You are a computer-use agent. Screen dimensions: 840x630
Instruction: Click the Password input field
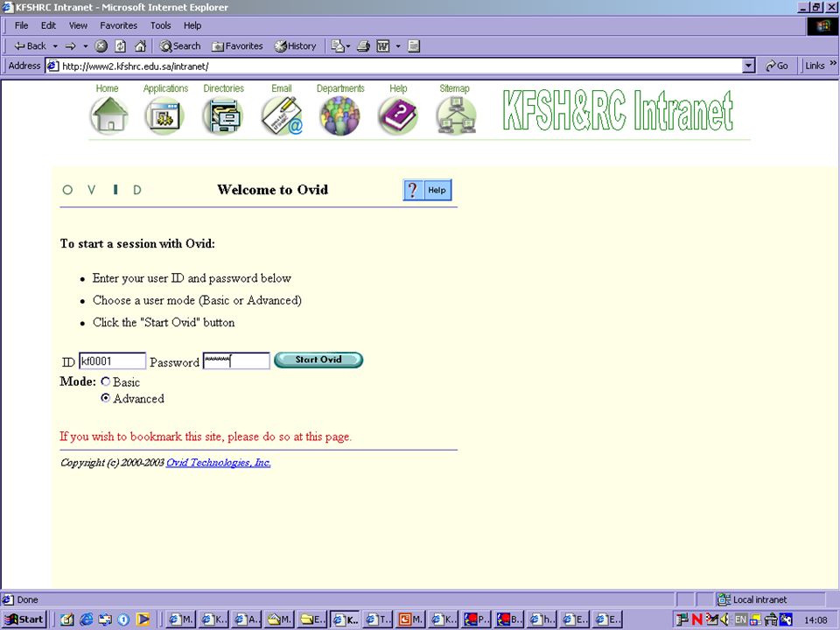pos(236,361)
